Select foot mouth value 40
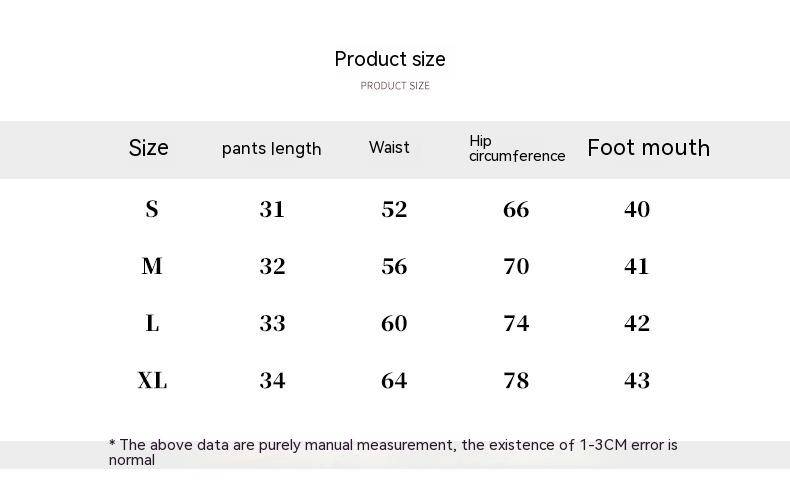 pos(637,209)
